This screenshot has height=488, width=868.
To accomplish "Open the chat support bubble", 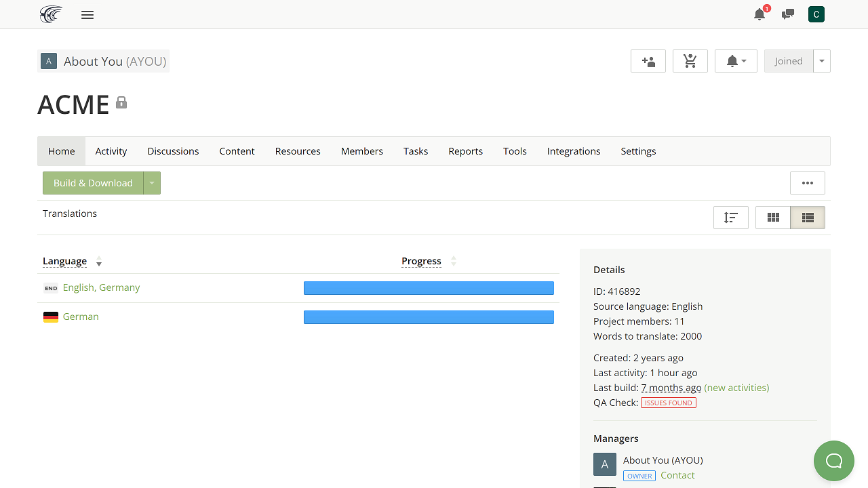I will [833, 461].
